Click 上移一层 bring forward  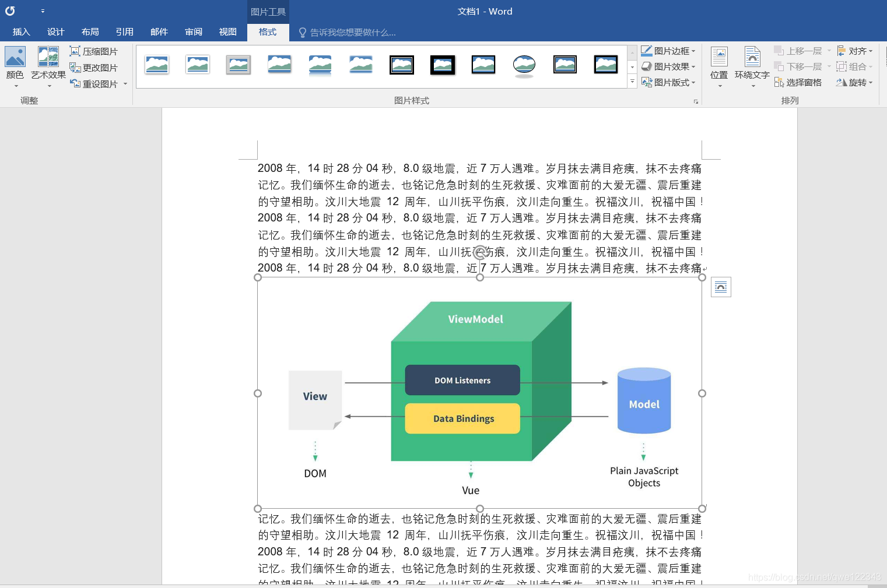(x=798, y=51)
